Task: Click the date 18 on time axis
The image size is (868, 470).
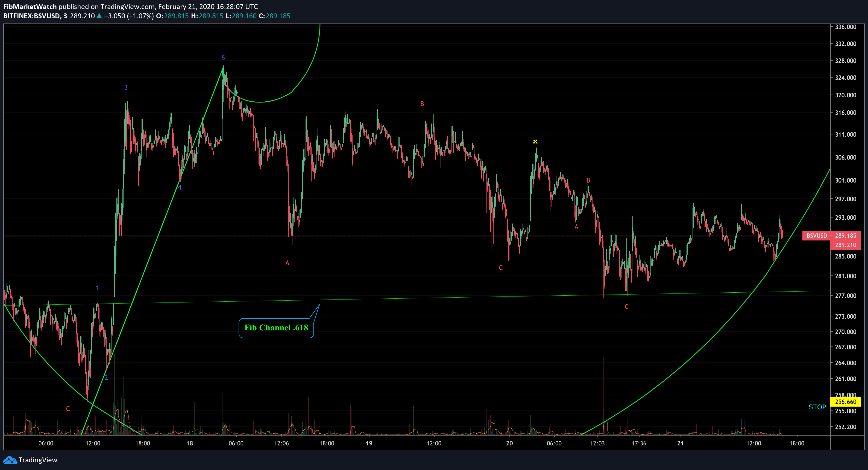Action: coord(190,443)
